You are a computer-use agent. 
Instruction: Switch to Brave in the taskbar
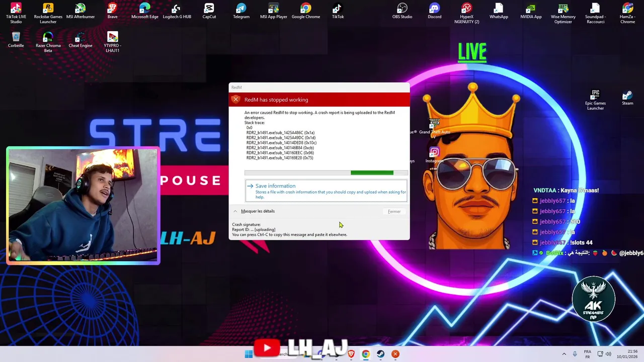[351, 354]
